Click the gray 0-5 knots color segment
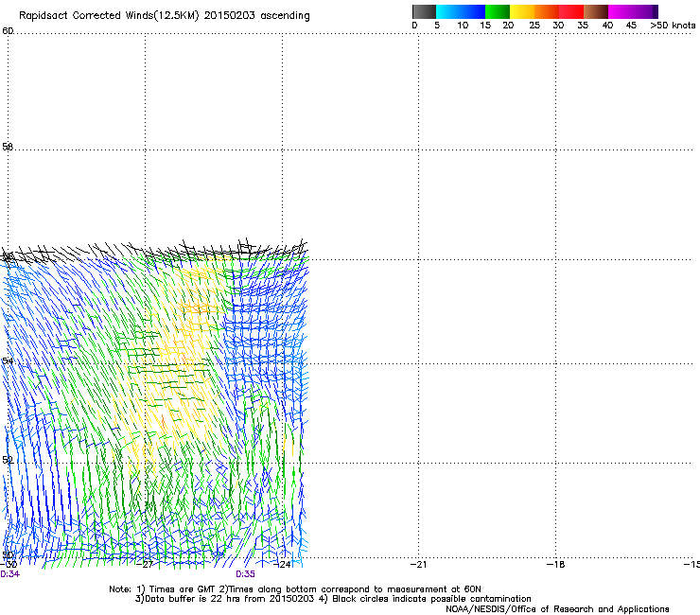 pyautogui.click(x=424, y=11)
